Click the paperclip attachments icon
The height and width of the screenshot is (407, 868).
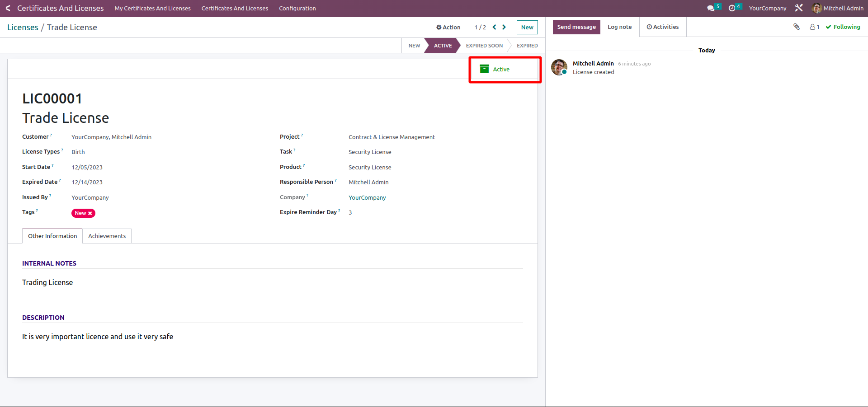tap(797, 27)
